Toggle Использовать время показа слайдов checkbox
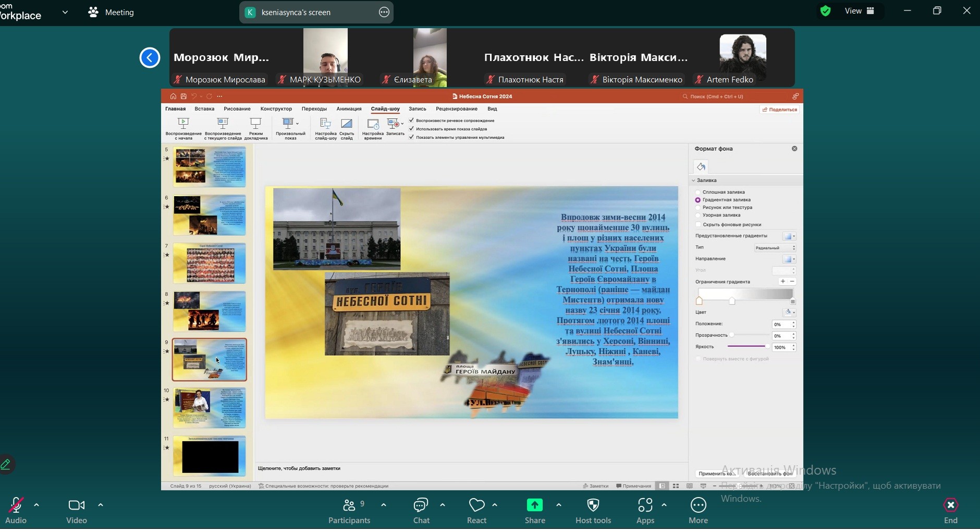 pyautogui.click(x=411, y=129)
